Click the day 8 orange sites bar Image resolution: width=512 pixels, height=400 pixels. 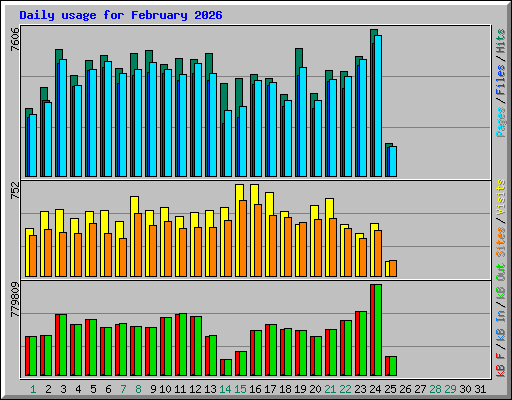tap(138, 245)
